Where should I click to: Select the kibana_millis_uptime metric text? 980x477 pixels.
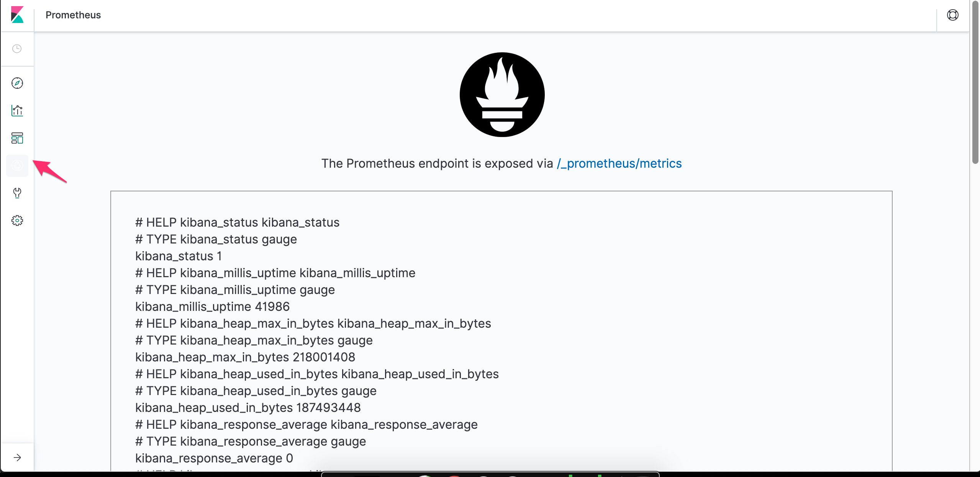213,306
